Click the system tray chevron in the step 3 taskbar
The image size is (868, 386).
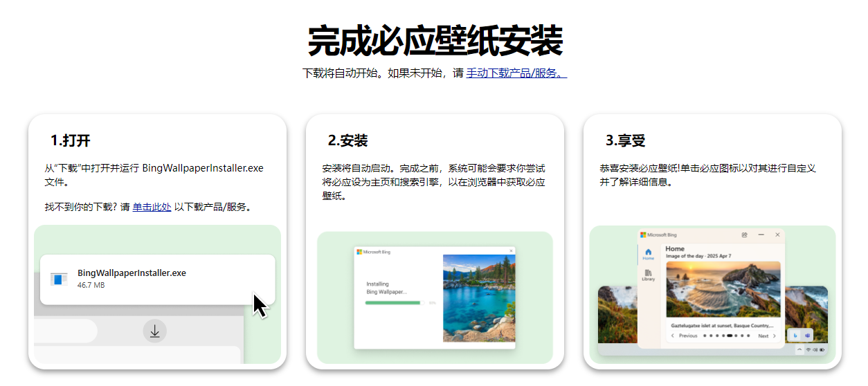(799, 350)
